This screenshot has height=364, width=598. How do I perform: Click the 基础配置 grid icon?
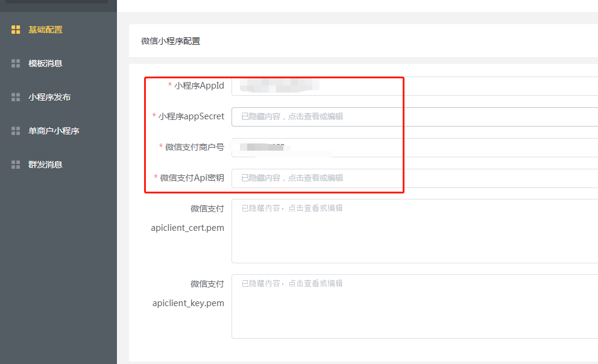[x=16, y=30]
